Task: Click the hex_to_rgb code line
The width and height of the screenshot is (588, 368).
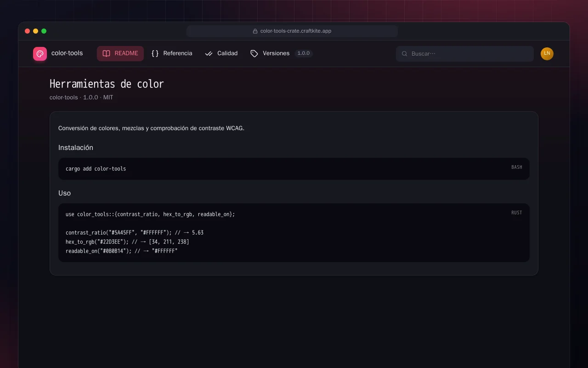Action: pyautogui.click(x=127, y=242)
